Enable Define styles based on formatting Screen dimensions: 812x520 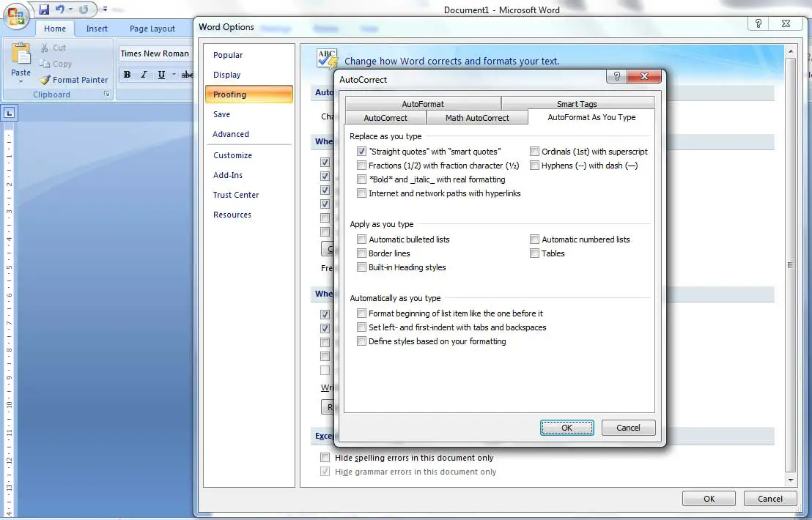(x=361, y=341)
